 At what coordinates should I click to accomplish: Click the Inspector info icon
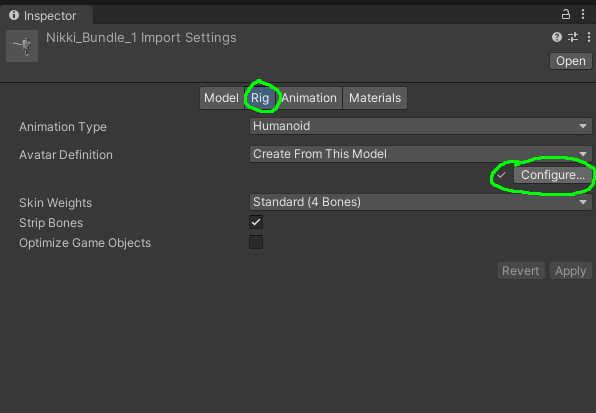tap(14, 15)
